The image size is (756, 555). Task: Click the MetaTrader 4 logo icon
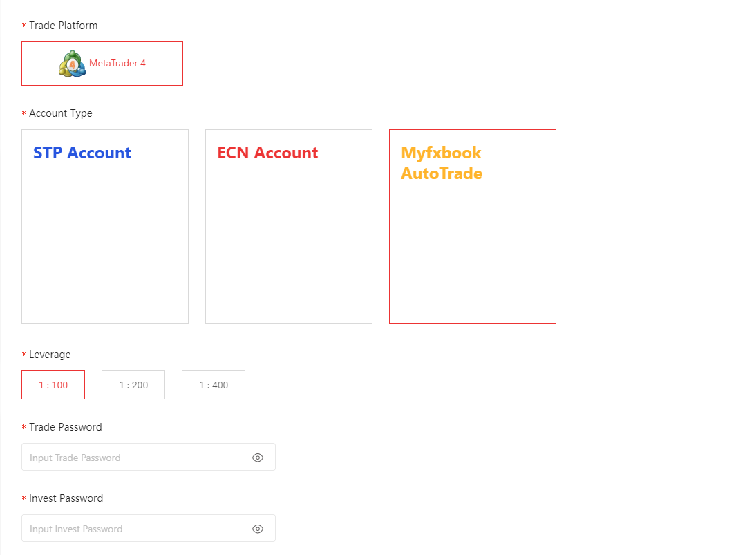point(72,64)
